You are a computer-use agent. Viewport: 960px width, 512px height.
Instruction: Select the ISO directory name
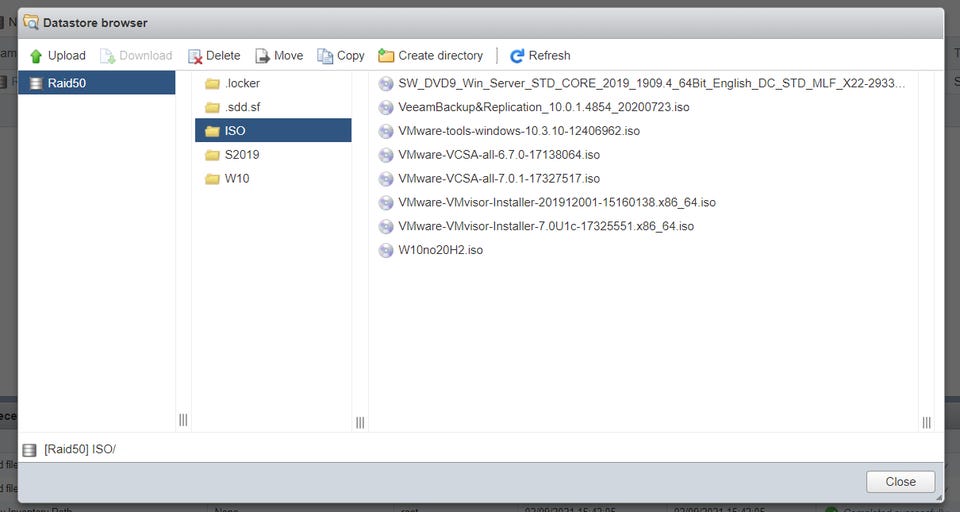(x=234, y=131)
